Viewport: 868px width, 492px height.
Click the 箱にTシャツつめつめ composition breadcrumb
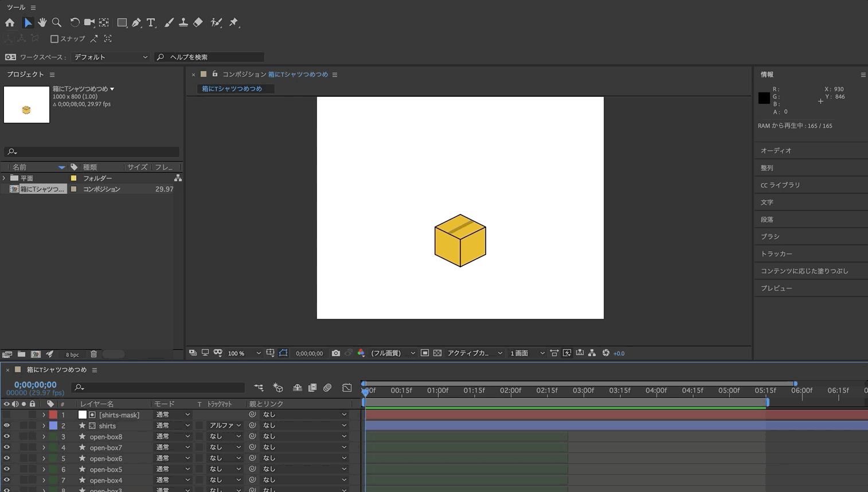point(232,89)
